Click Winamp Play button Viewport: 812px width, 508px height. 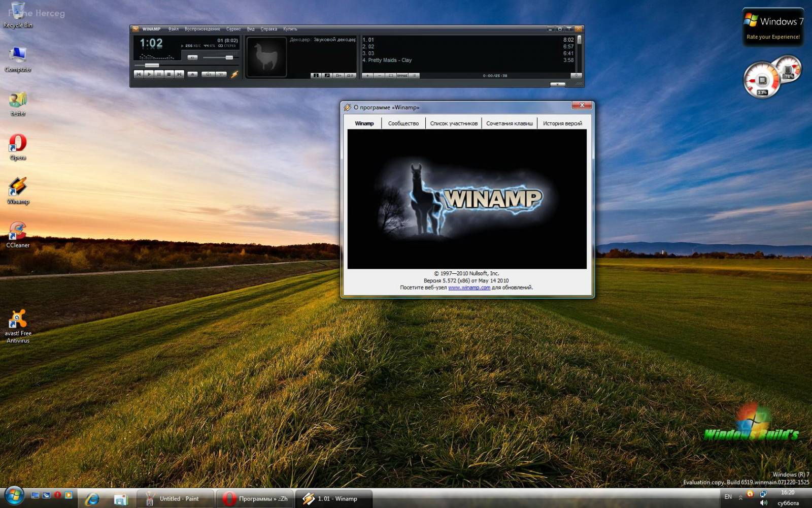click(x=149, y=74)
